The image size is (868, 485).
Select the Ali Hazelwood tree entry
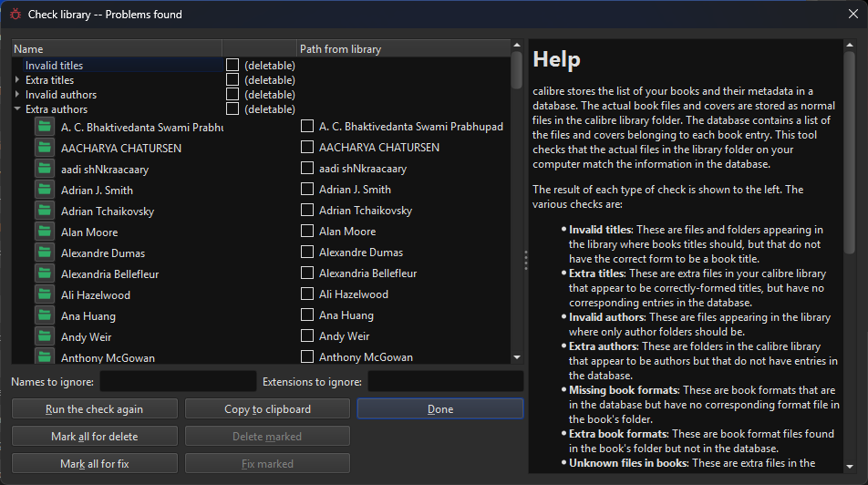(95, 295)
